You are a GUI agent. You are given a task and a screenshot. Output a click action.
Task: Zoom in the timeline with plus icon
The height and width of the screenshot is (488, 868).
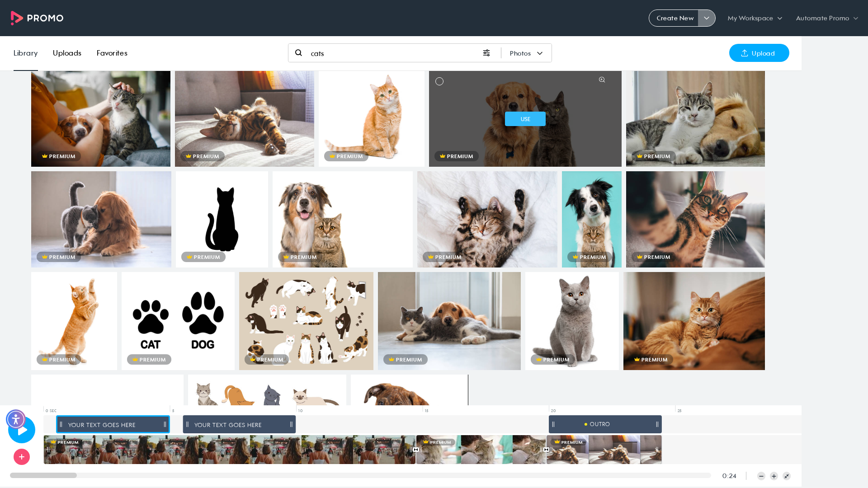[774, 476]
